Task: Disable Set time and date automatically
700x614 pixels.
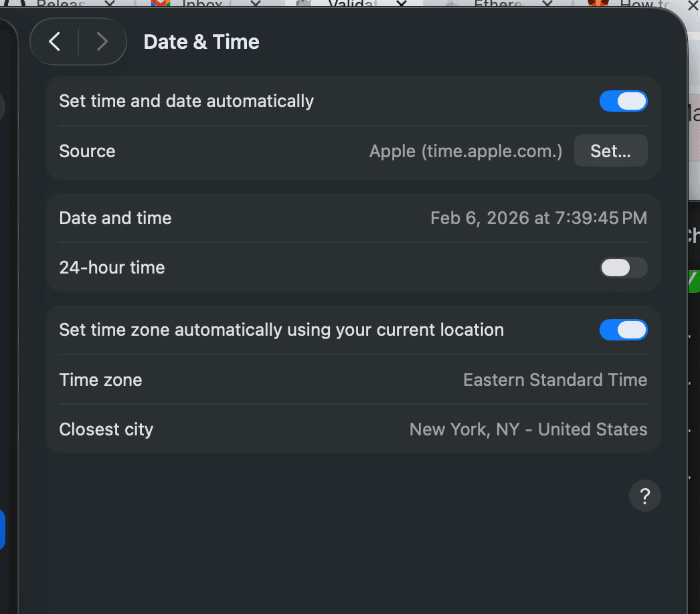Action: pyautogui.click(x=623, y=101)
